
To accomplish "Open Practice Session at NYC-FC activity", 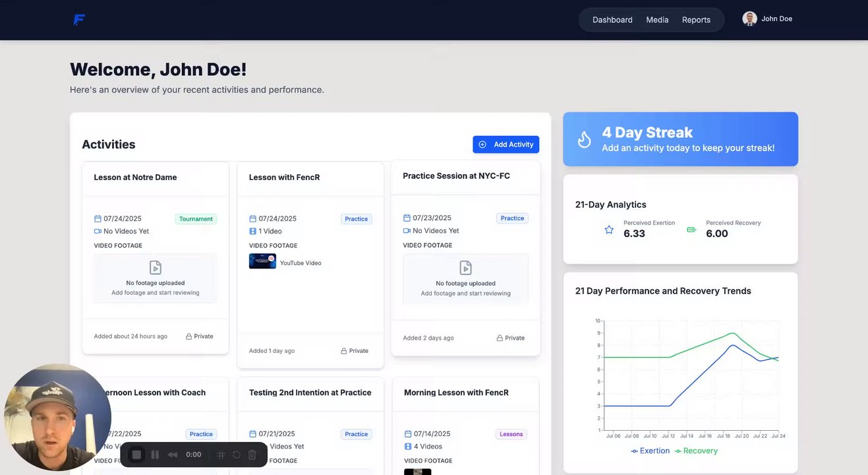I will [456, 176].
